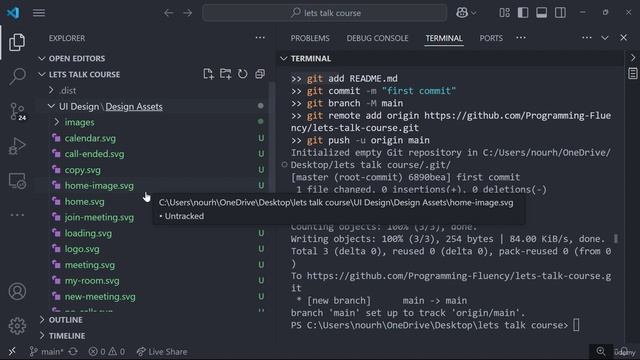Viewport: 640px width, 360px height.
Task: Click Live Share in status bar
Action: pos(162,351)
